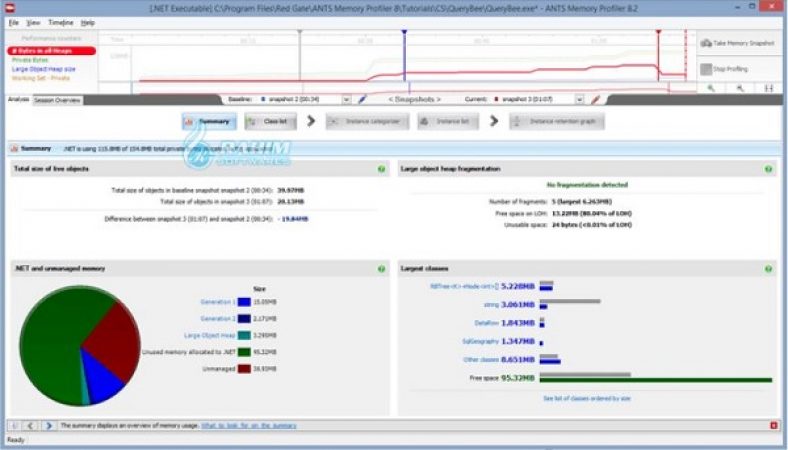Click the RBTree class link
Image resolution: width=788 pixels, height=450 pixels.
464,286
